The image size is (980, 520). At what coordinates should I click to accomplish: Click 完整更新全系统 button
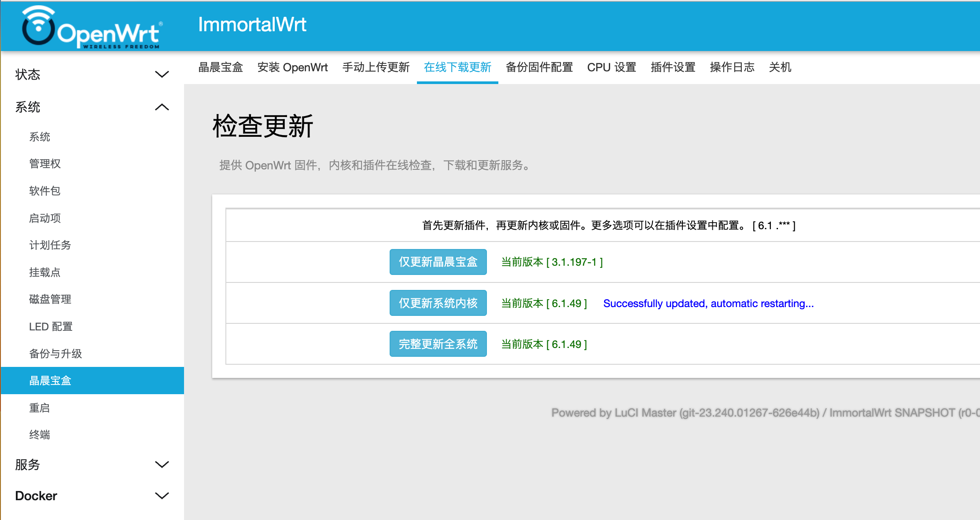point(438,344)
